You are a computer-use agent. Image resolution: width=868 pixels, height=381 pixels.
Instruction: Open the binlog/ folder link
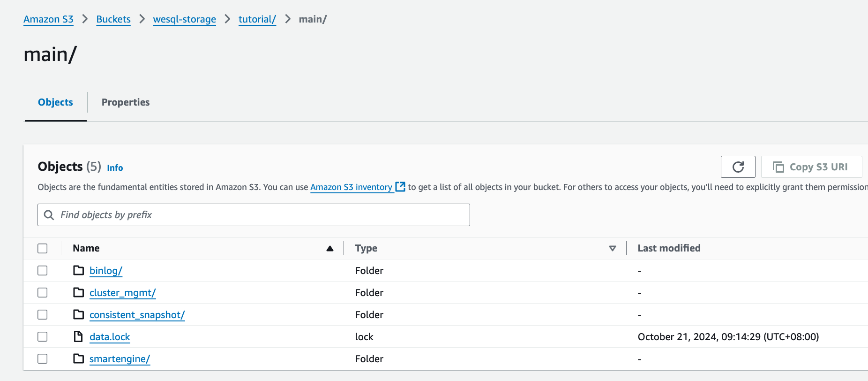click(x=106, y=271)
